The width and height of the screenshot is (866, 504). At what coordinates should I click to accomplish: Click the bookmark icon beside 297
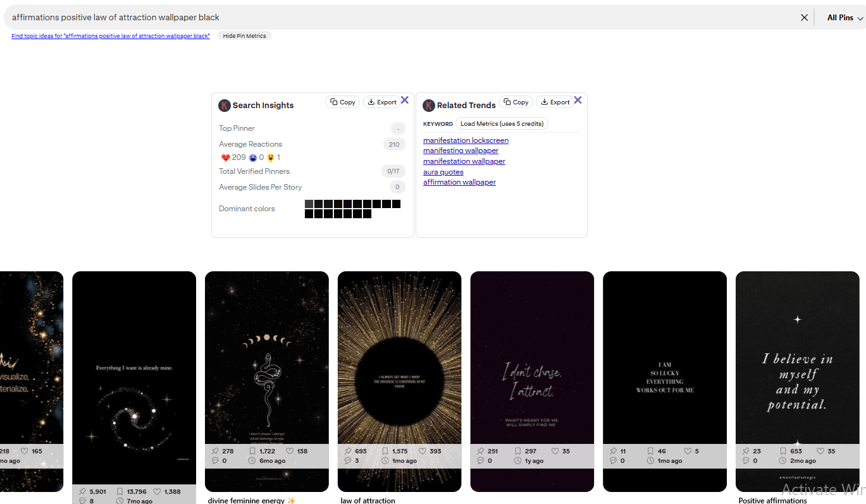tap(518, 451)
